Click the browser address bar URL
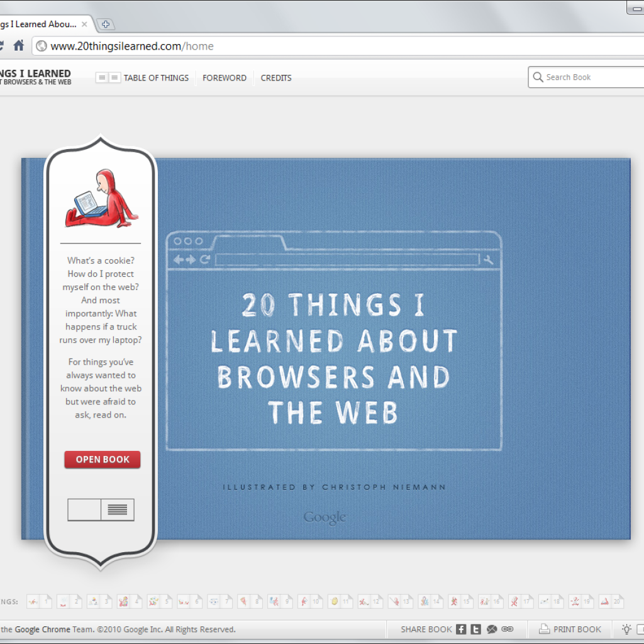This screenshot has width=644, height=644. tap(132, 46)
